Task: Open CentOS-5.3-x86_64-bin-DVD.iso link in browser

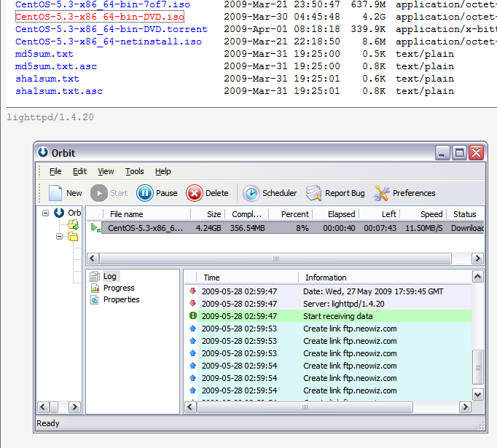Action: [100, 17]
